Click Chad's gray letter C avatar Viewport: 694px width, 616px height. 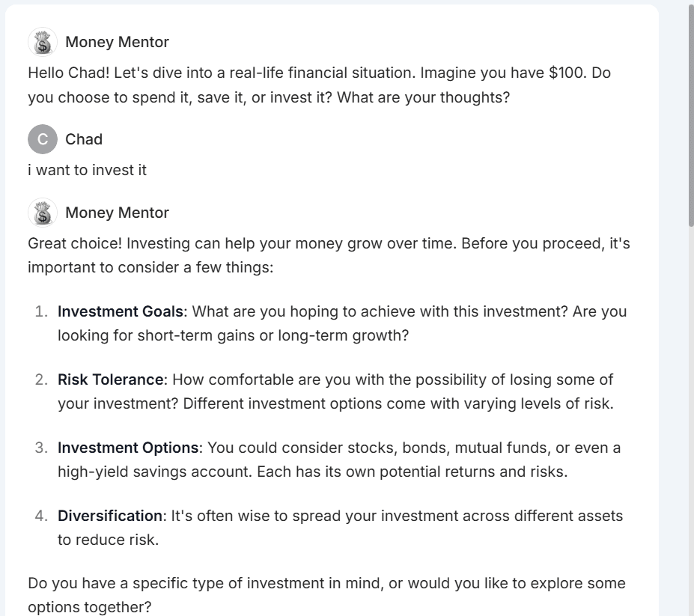(x=43, y=139)
